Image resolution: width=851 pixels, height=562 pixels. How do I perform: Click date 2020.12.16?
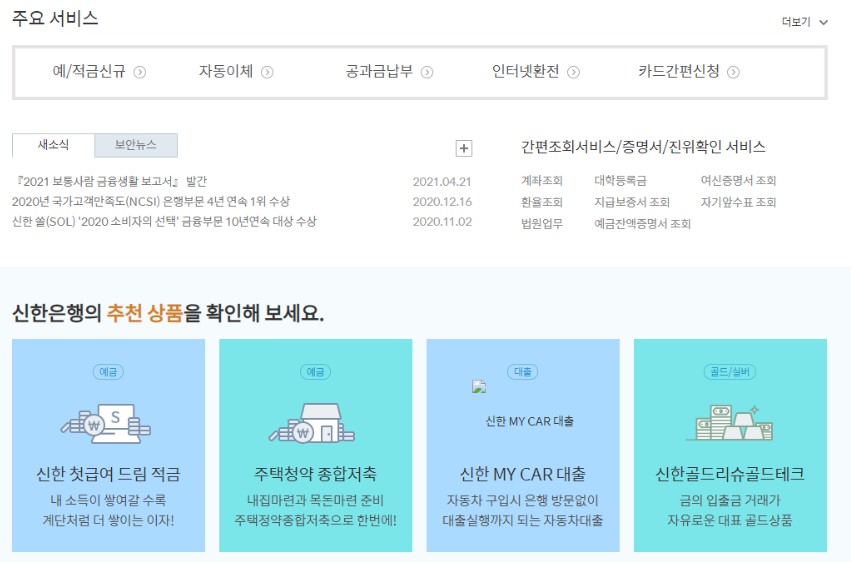point(442,202)
